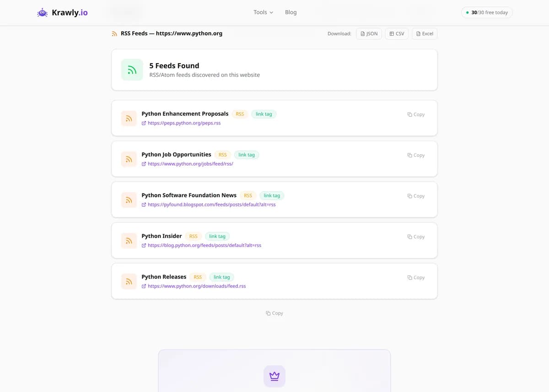Open the python.org jobs feed rss link
This screenshot has width=549, height=392.
(190, 164)
